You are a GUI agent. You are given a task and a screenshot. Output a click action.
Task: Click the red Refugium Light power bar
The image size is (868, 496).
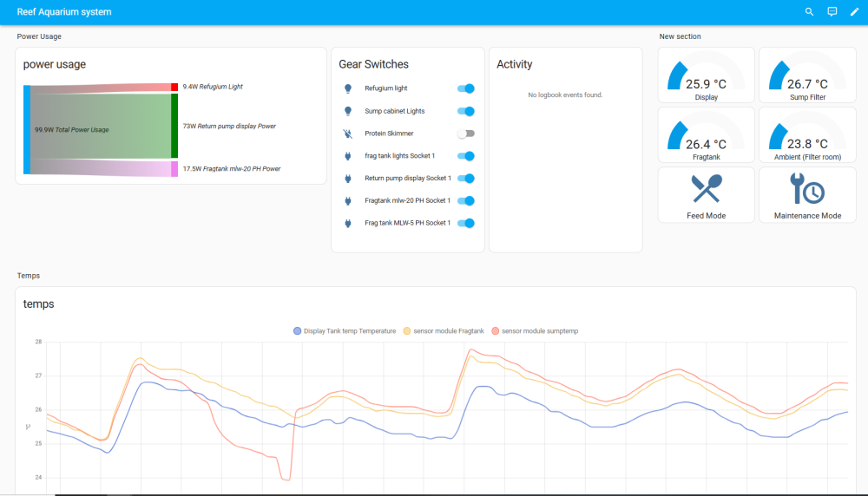(174, 87)
